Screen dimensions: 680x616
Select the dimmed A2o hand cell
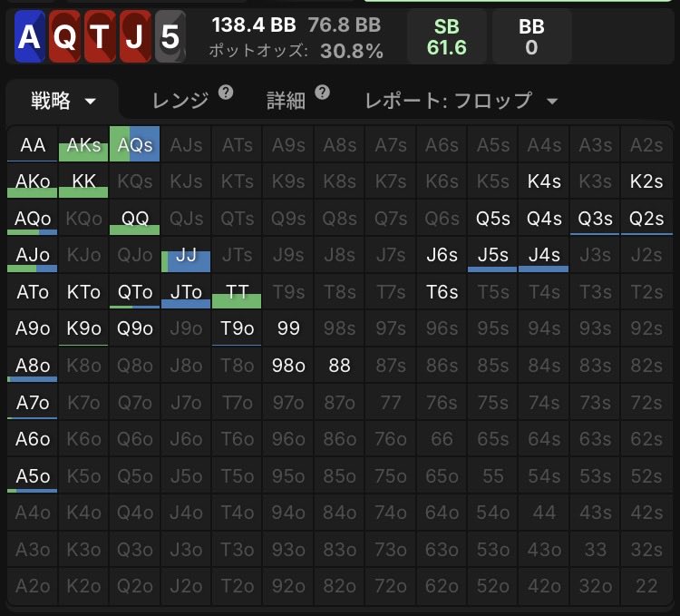click(x=32, y=586)
